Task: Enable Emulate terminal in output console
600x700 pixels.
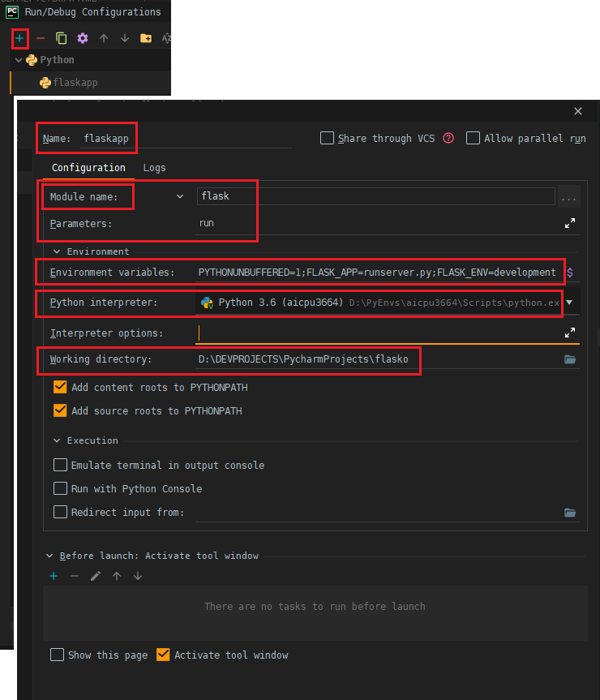Action: pyautogui.click(x=60, y=465)
